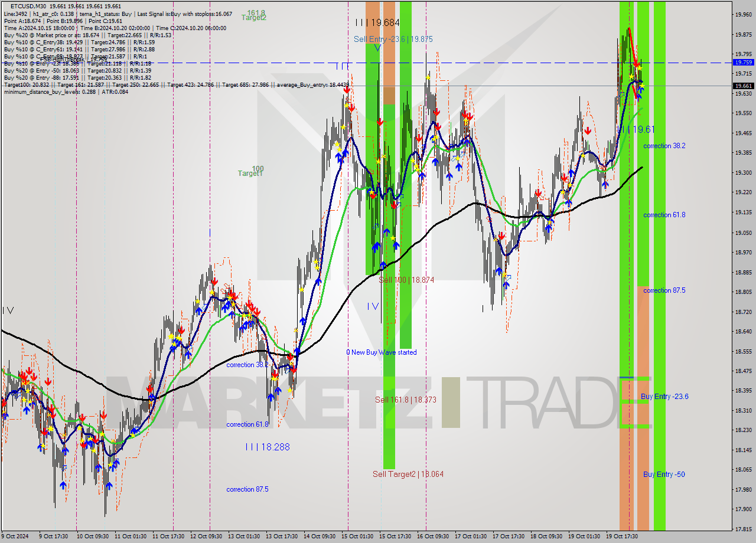Viewport: 756px width, 543px height.
Task: Select 'correction 61.8' label above I I I 18.288
Action: [x=247, y=424]
